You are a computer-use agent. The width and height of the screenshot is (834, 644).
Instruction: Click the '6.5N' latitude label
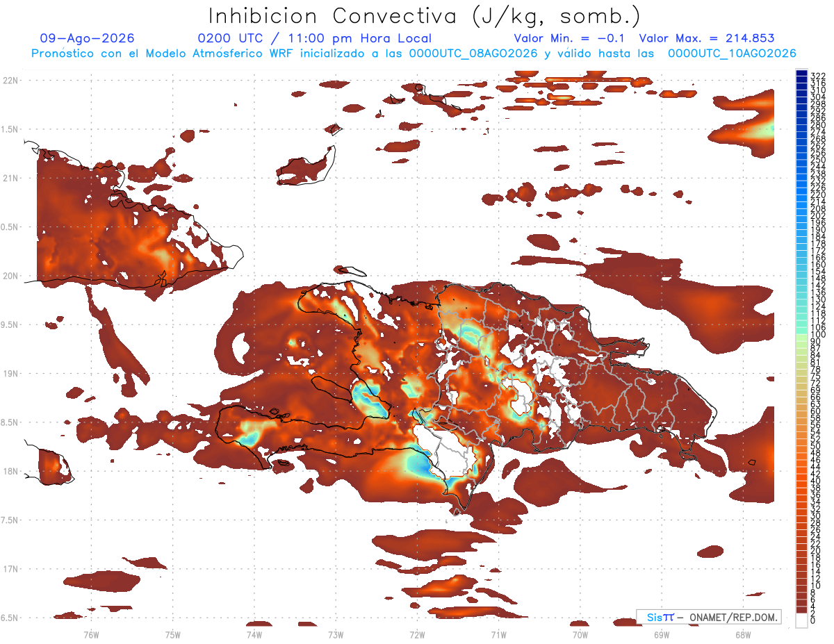[10, 618]
